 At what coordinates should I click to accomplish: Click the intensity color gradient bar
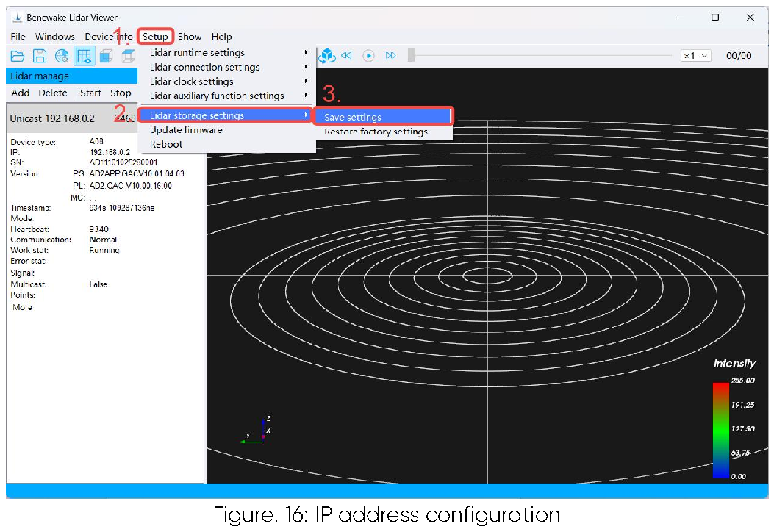click(x=720, y=431)
